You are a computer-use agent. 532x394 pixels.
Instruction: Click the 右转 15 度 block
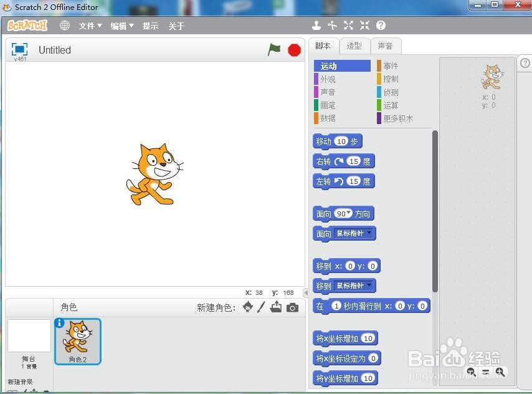coord(344,161)
